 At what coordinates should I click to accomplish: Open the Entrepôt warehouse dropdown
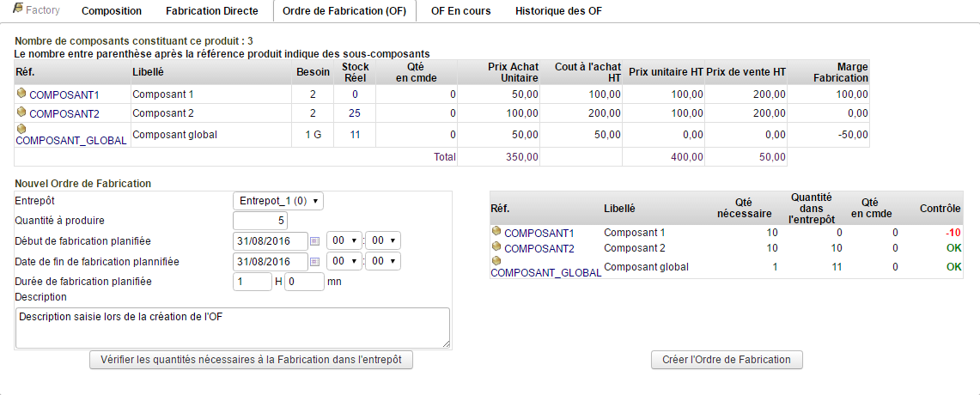(x=278, y=201)
